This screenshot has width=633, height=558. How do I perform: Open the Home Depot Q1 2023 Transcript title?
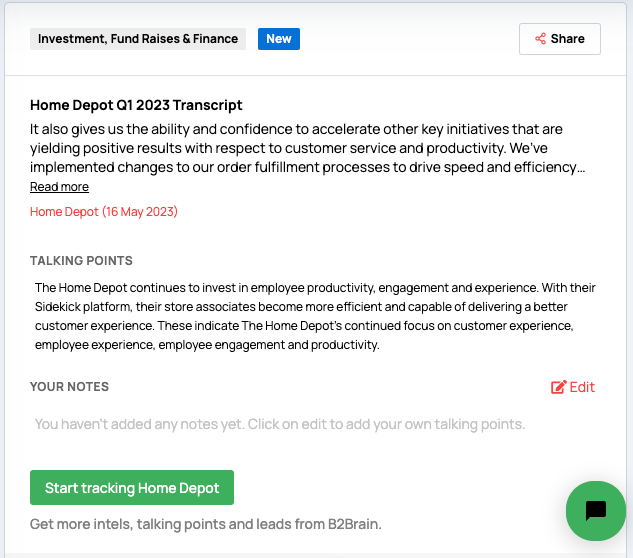tap(136, 105)
